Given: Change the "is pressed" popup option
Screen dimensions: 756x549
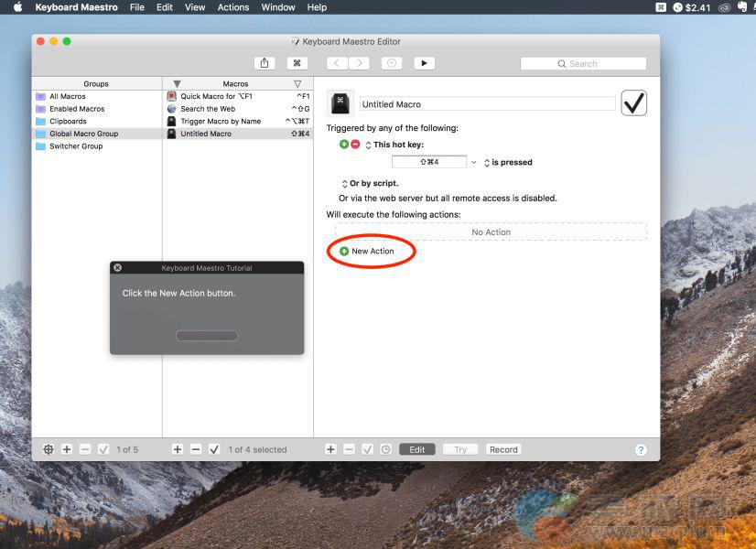Looking at the screenshot, I should click(x=508, y=163).
